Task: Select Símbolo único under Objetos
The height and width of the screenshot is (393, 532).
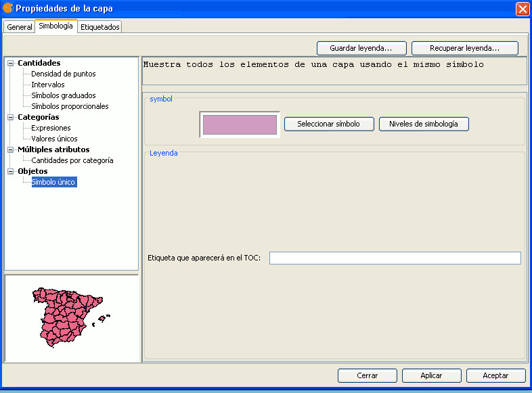Action: coord(53,182)
